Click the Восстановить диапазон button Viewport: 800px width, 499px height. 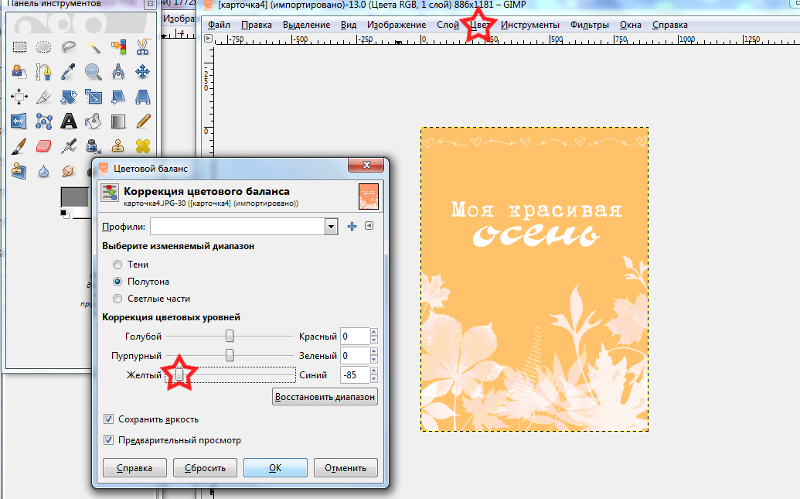(x=325, y=397)
